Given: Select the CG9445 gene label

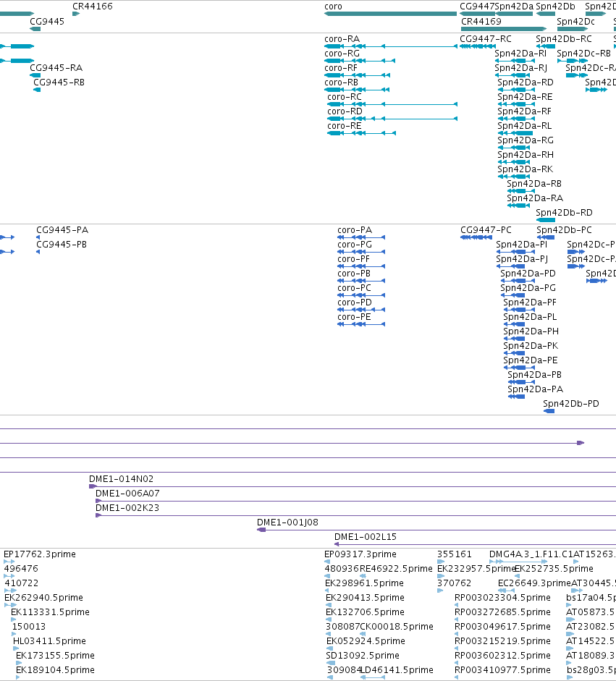Looking at the screenshot, I should click(47, 21).
